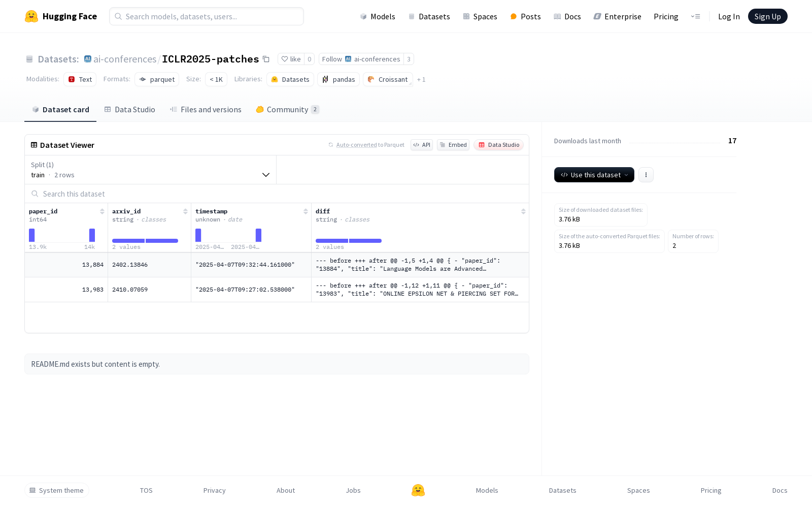Open the navigation overflow menu icon
Image resolution: width=812 pixels, height=508 pixels.
(695, 16)
